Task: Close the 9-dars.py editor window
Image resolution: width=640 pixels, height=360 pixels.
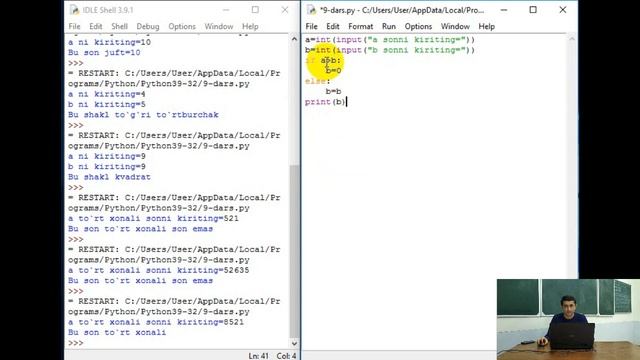Action: coord(563,10)
